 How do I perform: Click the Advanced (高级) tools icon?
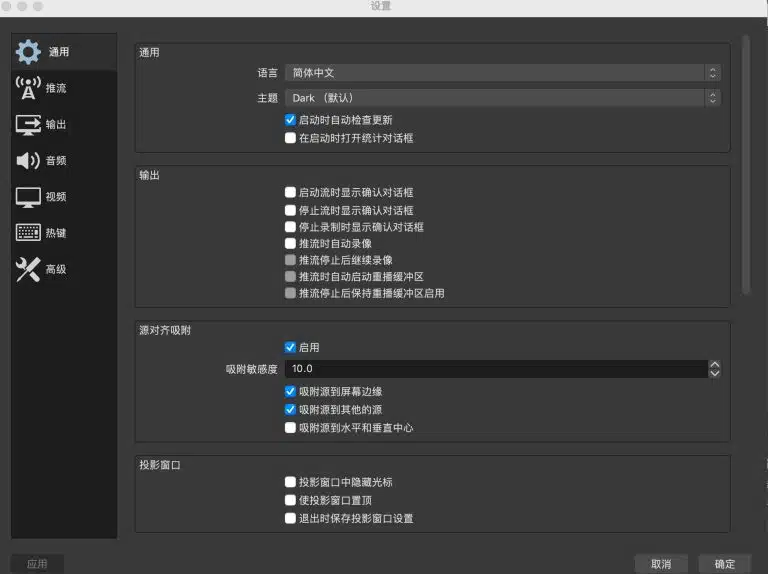tap(28, 269)
